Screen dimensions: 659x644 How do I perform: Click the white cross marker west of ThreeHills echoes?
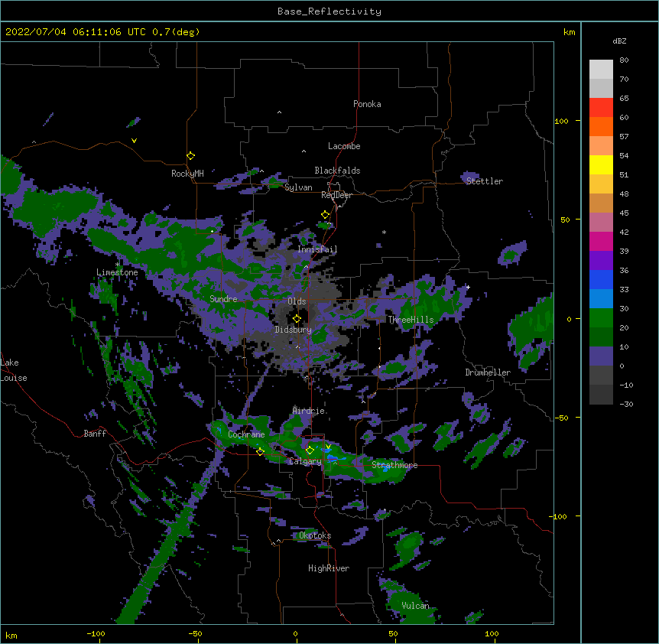coord(468,287)
